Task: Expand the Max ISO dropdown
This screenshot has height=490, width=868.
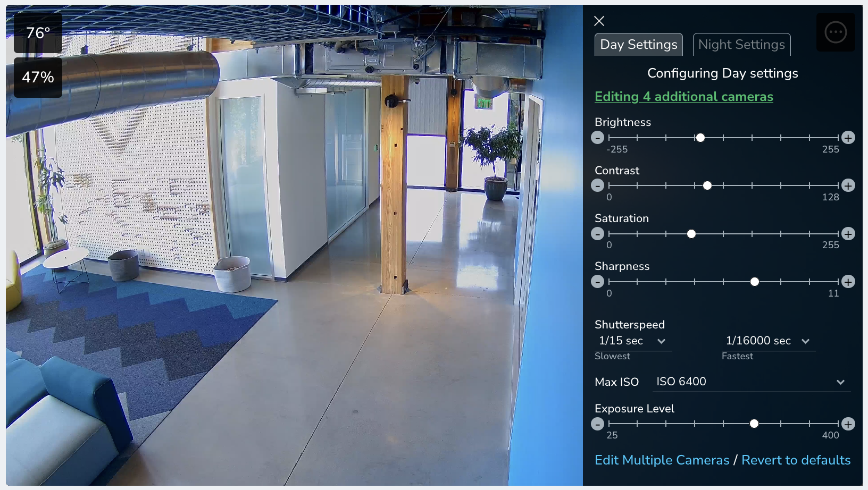Action: pyautogui.click(x=752, y=382)
